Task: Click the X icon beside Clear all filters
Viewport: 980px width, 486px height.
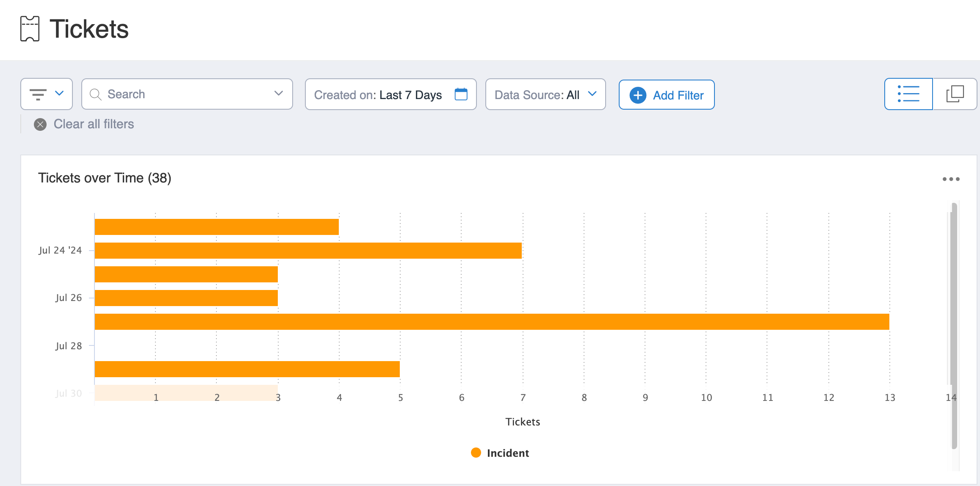Action: 40,124
